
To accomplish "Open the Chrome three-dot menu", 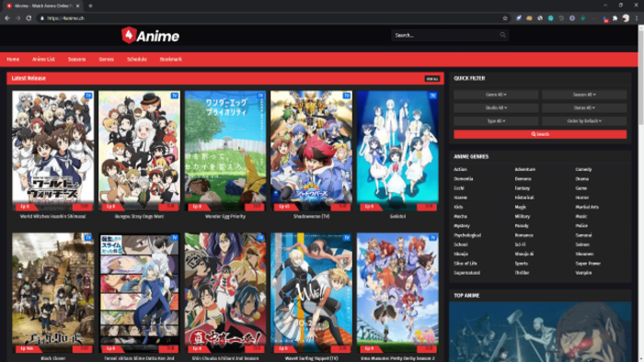I will coord(637,18).
